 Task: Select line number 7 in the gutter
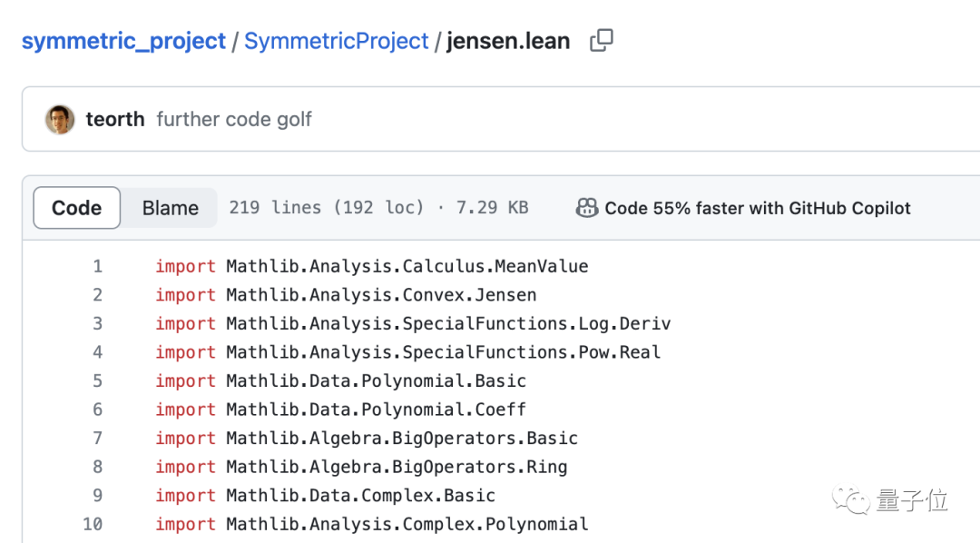pos(97,438)
